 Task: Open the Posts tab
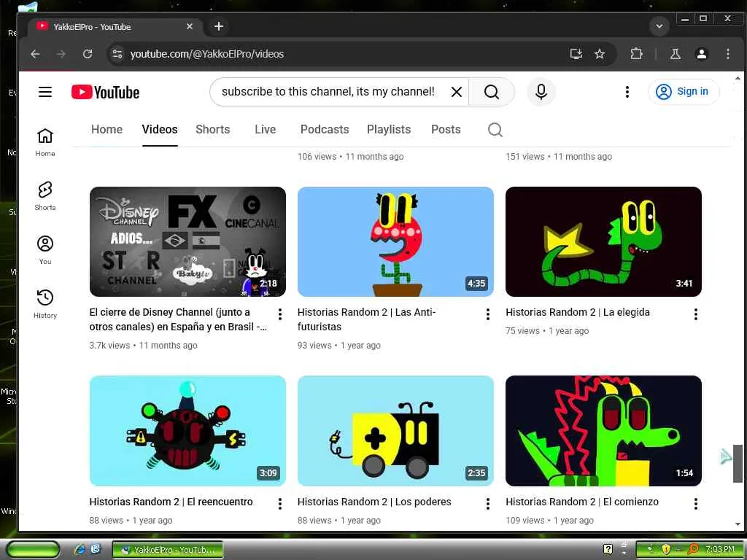(446, 130)
